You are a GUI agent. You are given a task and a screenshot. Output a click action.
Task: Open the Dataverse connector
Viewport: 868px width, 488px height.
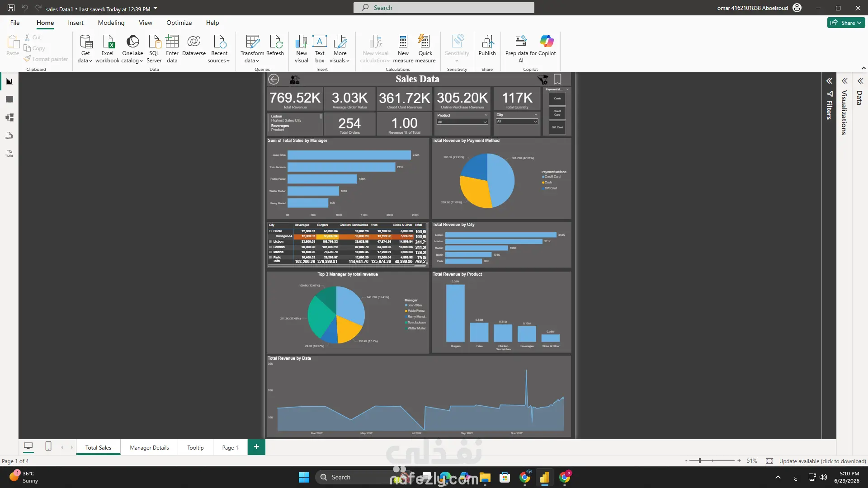194,45
